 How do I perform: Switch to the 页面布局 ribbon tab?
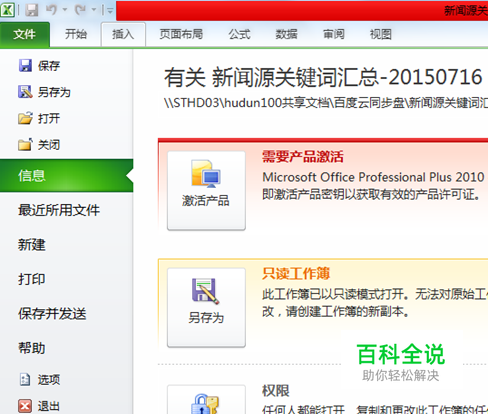point(181,34)
